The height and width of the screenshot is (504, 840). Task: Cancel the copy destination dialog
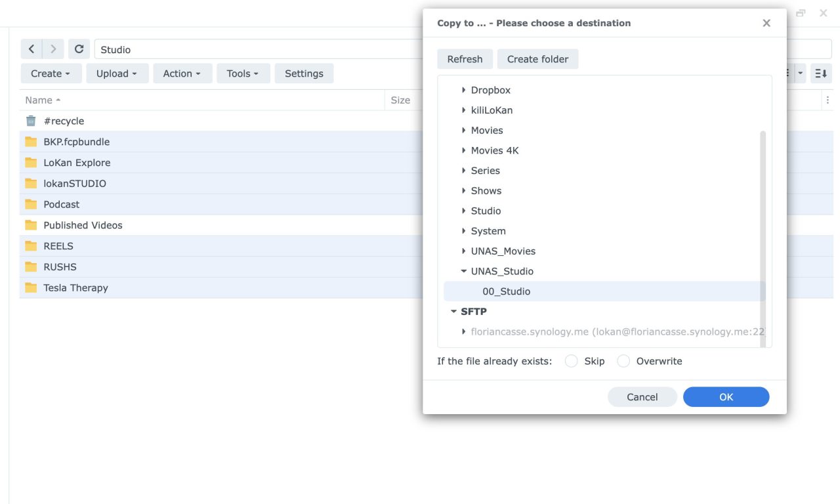point(642,397)
